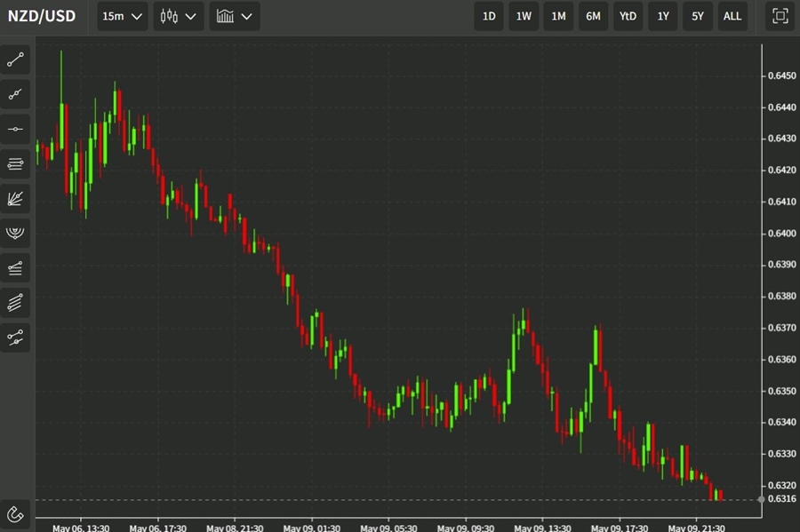The image size is (800, 532).
Task: Switch to the 1D range tab
Action: 488,16
